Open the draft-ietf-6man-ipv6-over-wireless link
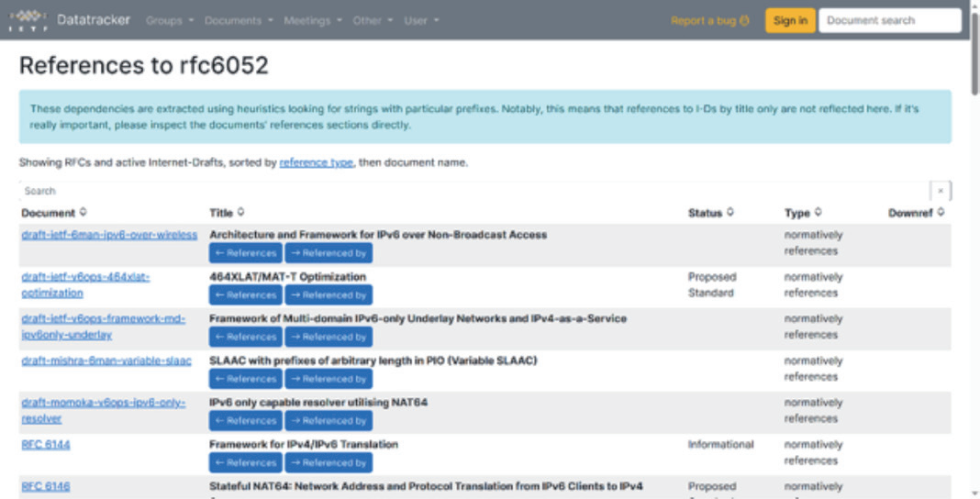Screen dimensions: 980x499 pos(109,235)
